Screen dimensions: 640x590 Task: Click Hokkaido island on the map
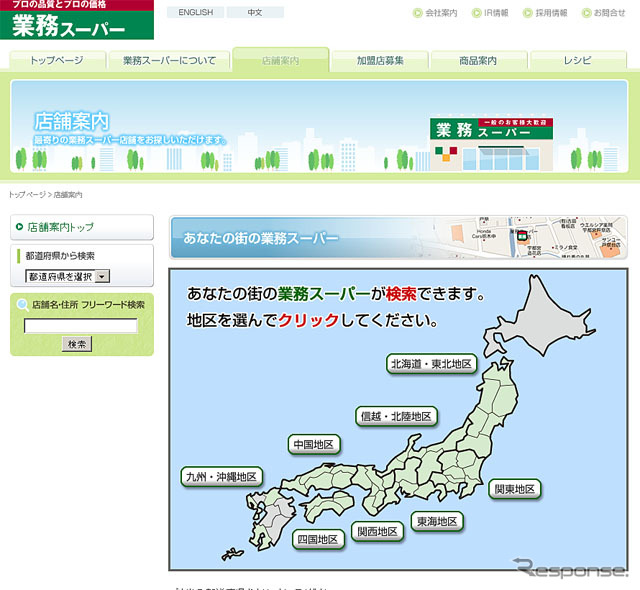coord(539,318)
